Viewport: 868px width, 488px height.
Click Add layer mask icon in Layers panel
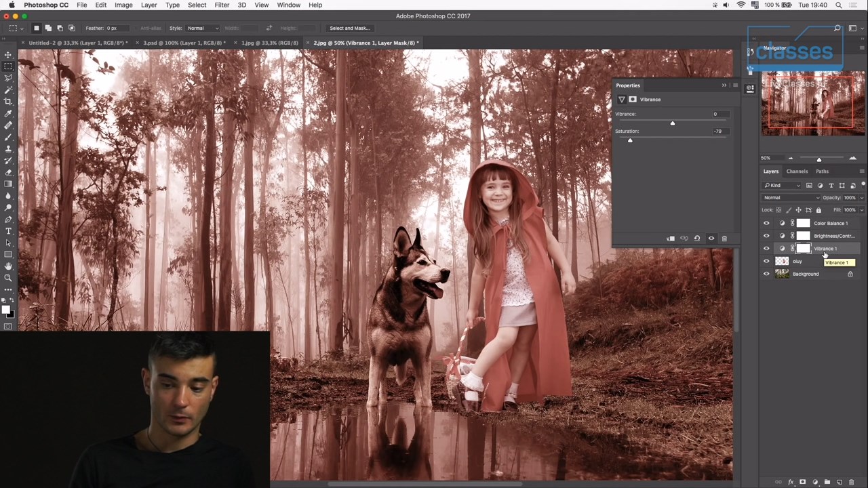coord(803,482)
